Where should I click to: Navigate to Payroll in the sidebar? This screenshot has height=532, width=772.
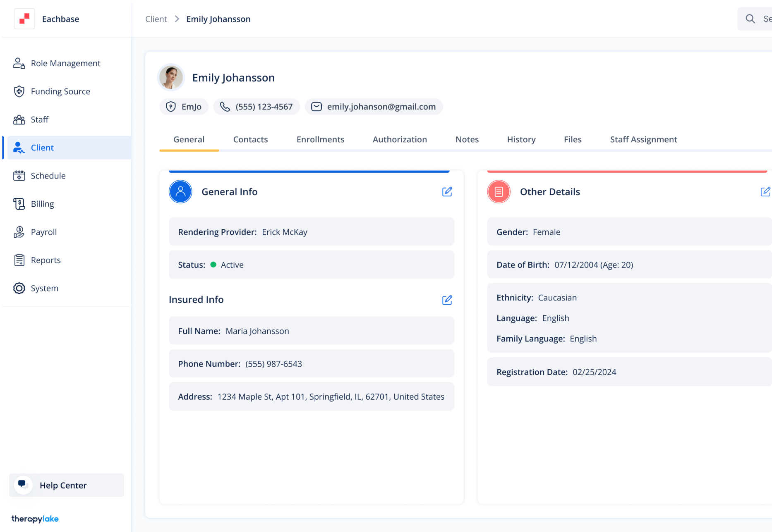[x=44, y=232]
